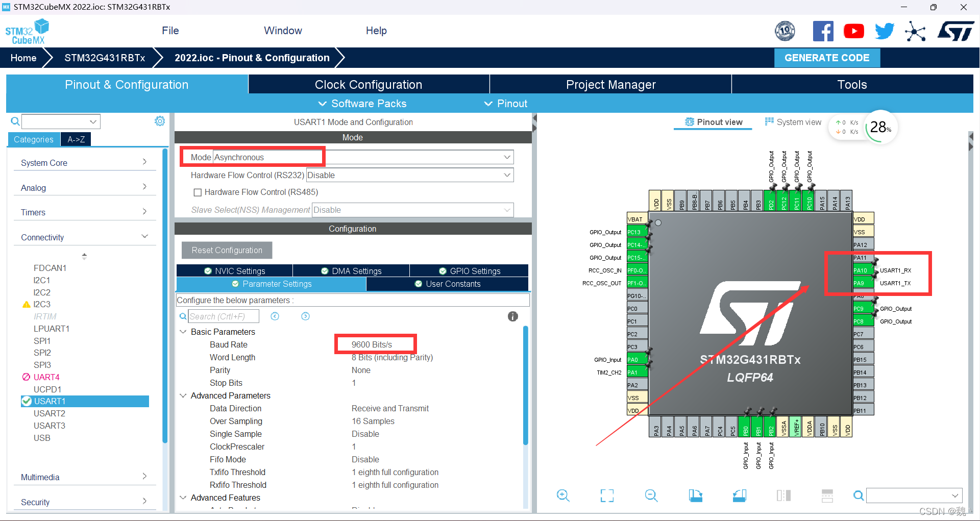Click the I2C3 warning triangle icon
The width and height of the screenshot is (980, 521).
coord(27,305)
